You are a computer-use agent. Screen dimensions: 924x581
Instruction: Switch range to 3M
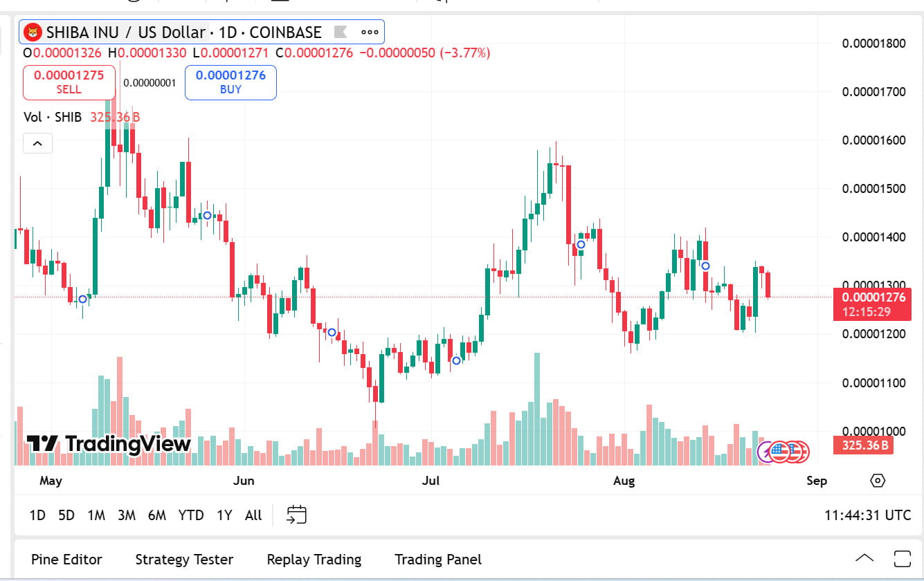(x=127, y=515)
